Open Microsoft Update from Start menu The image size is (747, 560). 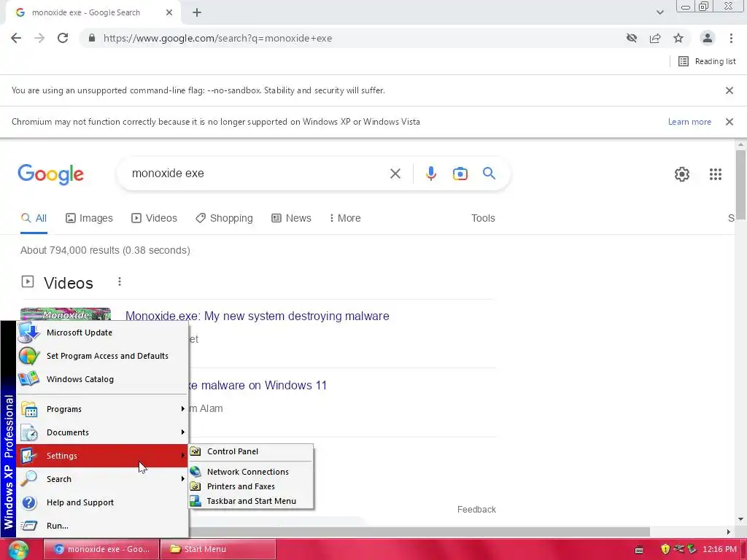click(102, 332)
